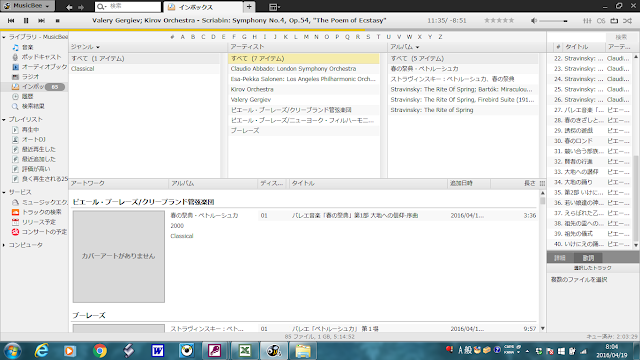The image size is (640, 360).
Task: Open 履歴 in the sidebar
Action: pyautogui.click(x=27, y=96)
